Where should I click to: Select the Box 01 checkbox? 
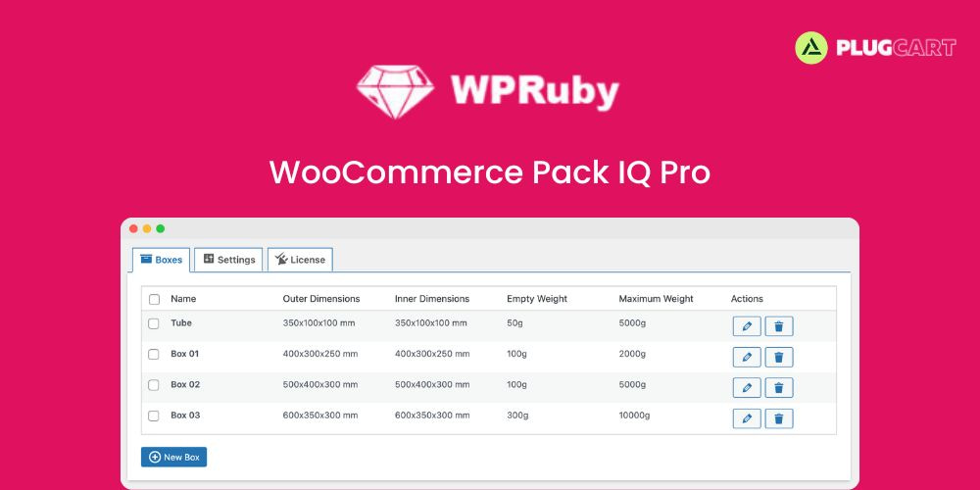pos(154,354)
